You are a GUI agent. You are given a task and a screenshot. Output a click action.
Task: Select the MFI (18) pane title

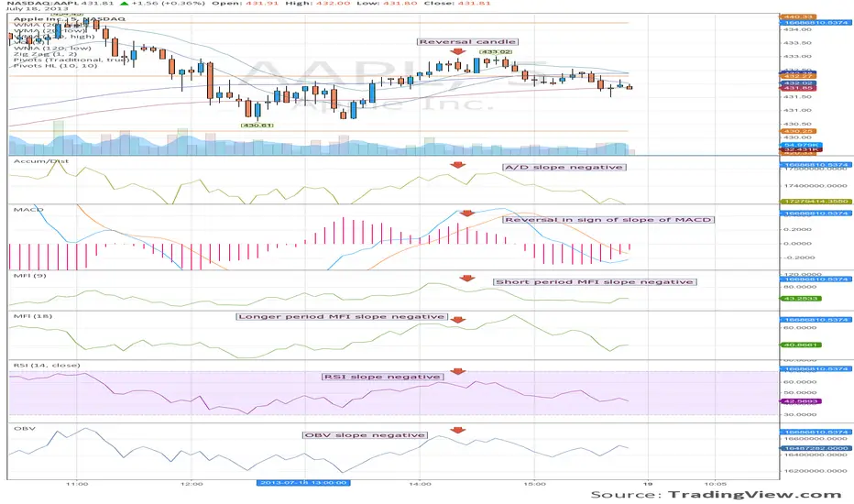click(33, 316)
